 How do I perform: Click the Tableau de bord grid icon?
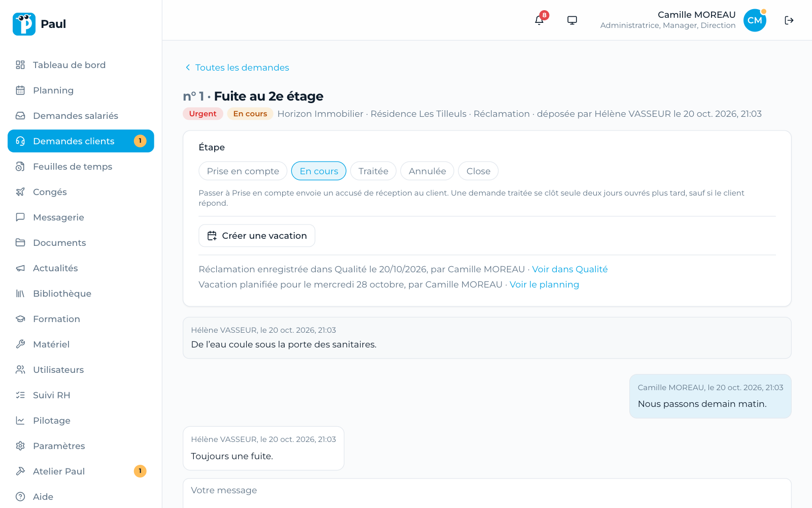coord(20,65)
